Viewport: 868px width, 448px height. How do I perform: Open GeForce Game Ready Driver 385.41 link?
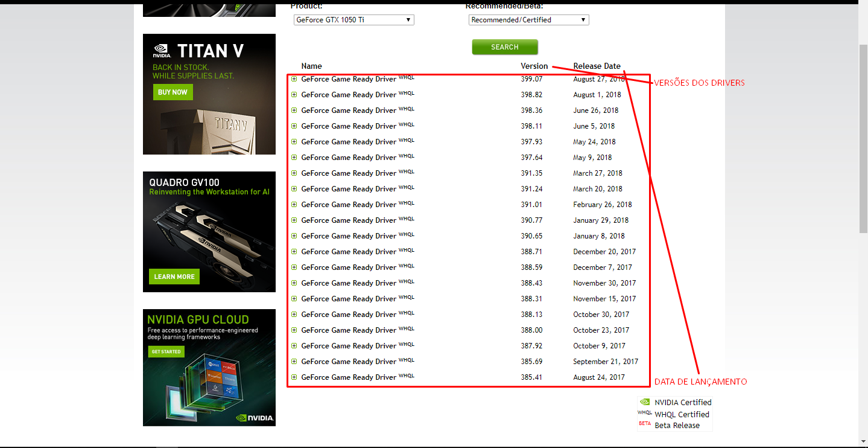coord(349,377)
